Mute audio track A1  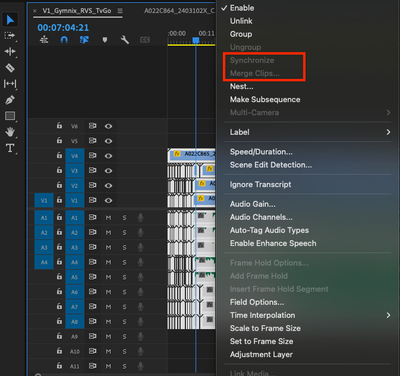108,218
